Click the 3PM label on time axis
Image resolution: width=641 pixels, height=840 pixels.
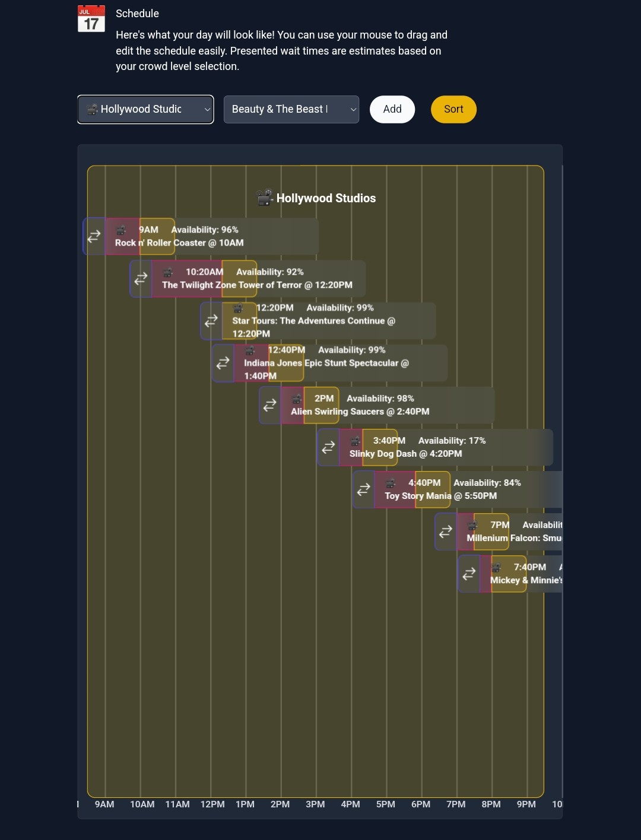tap(315, 804)
